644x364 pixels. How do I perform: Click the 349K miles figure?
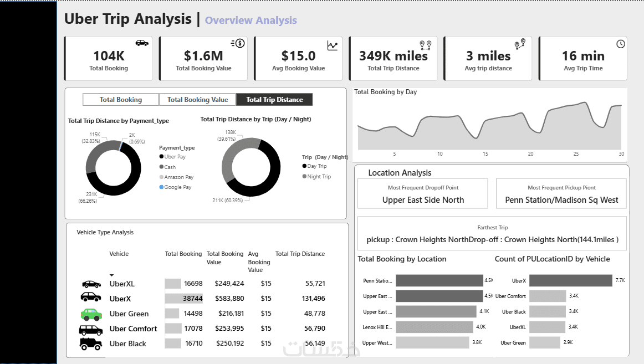pos(393,56)
